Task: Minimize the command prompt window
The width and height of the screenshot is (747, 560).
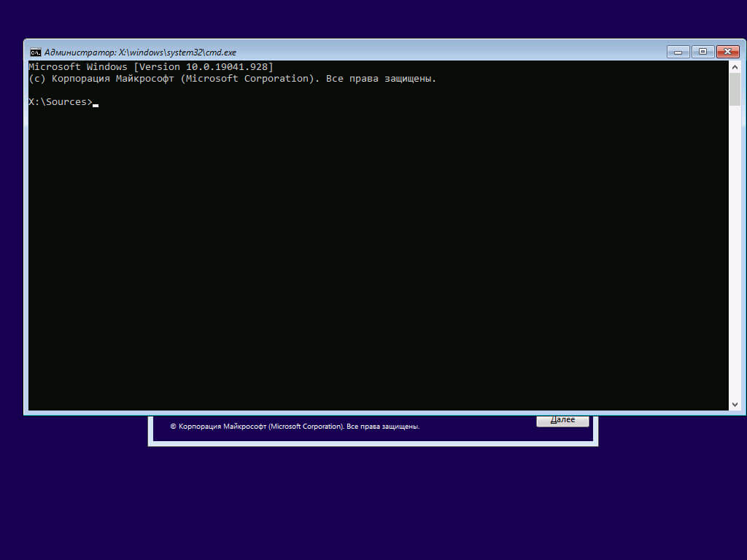Action: pyautogui.click(x=678, y=52)
